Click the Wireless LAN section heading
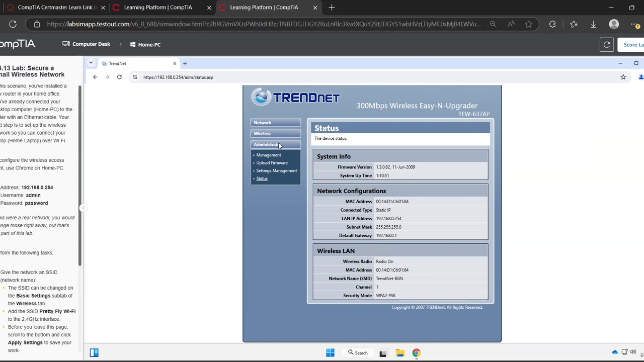This screenshot has width=644, height=362. [336, 251]
